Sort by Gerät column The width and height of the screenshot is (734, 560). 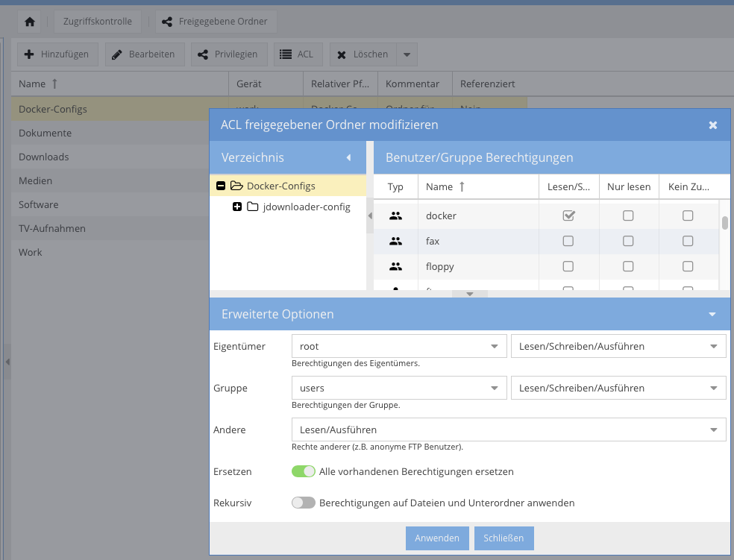[x=266, y=84]
